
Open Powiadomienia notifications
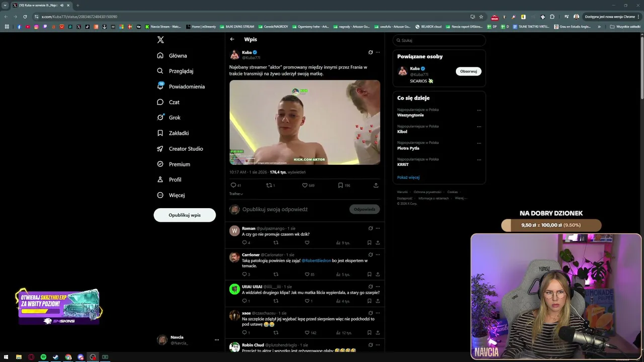(x=181, y=86)
